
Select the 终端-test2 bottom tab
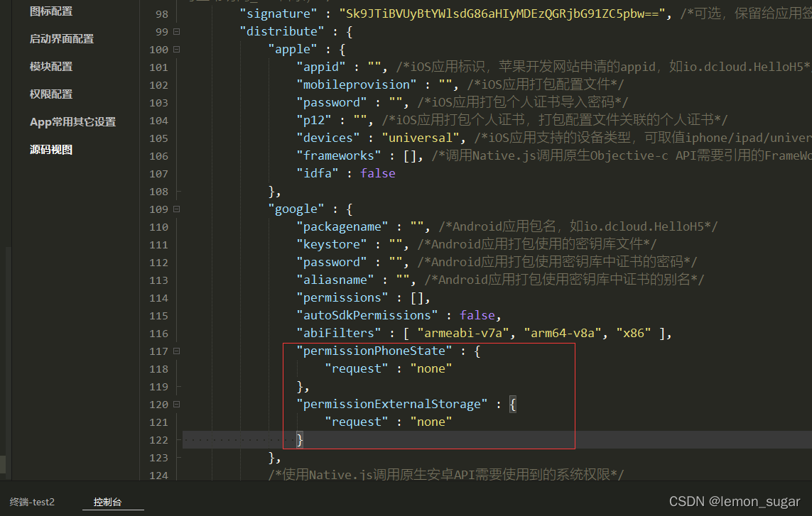click(32, 502)
